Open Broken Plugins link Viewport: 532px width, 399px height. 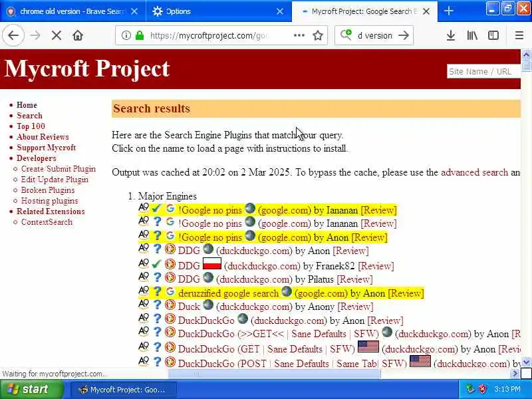[48, 190]
